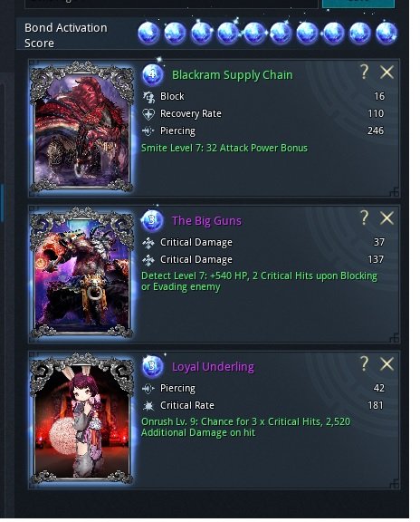
Task: Remove the Loyal Underling bond
Action: click(387, 364)
